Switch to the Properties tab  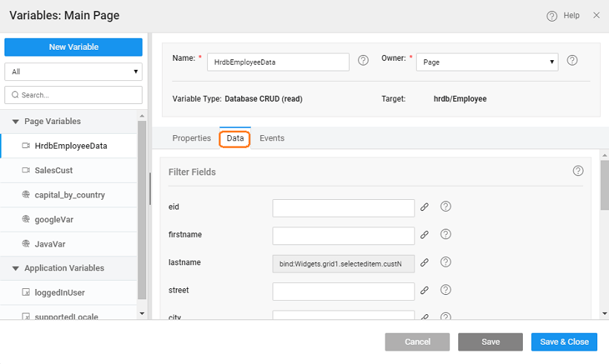coord(192,138)
